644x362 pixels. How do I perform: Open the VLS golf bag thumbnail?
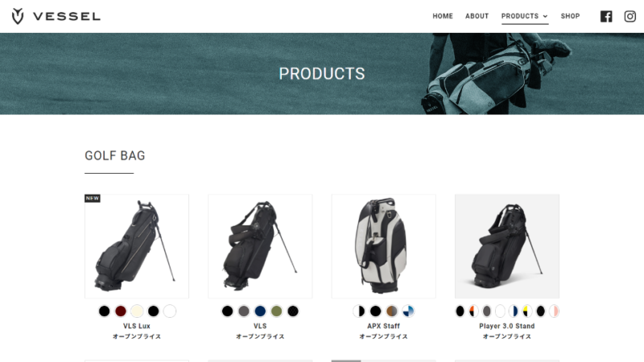(x=260, y=246)
